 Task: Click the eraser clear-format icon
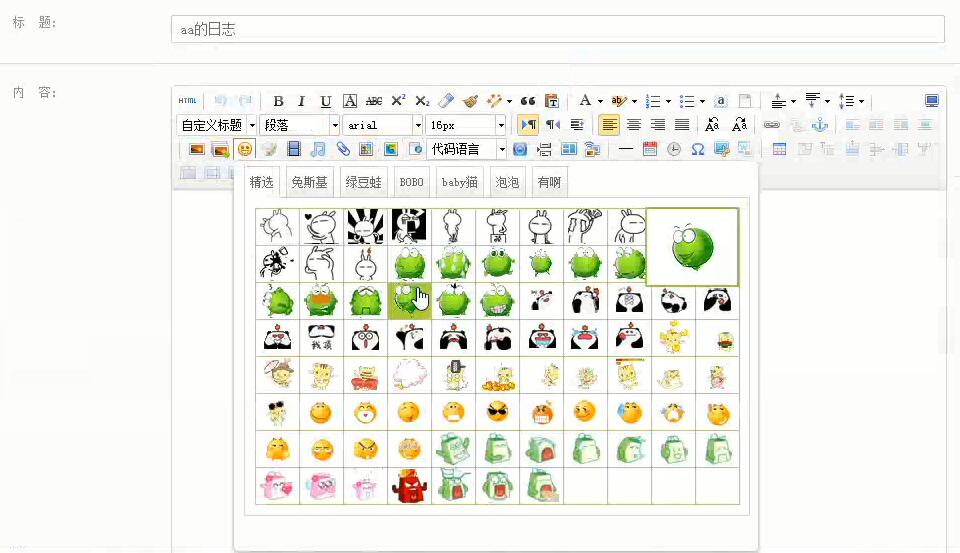click(x=446, y=101)
